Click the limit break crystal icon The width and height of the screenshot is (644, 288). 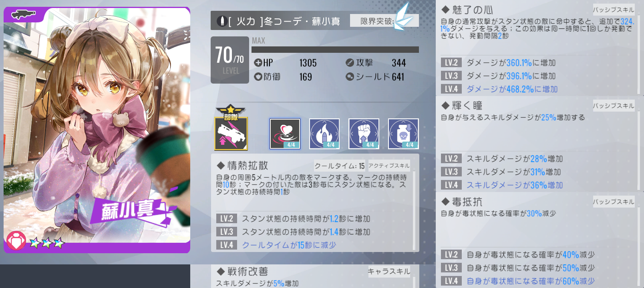[402, 17]
